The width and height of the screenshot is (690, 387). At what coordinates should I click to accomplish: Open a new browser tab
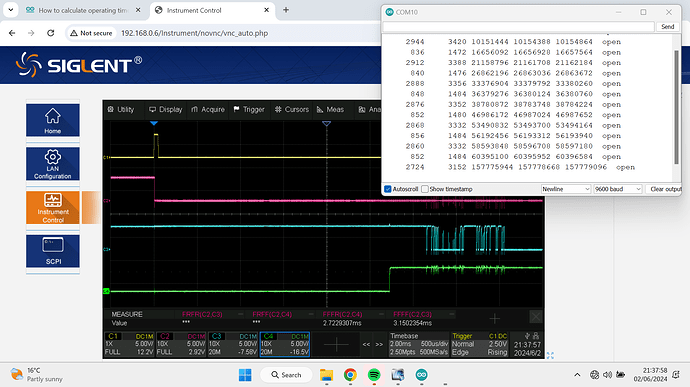coord(286,10)
